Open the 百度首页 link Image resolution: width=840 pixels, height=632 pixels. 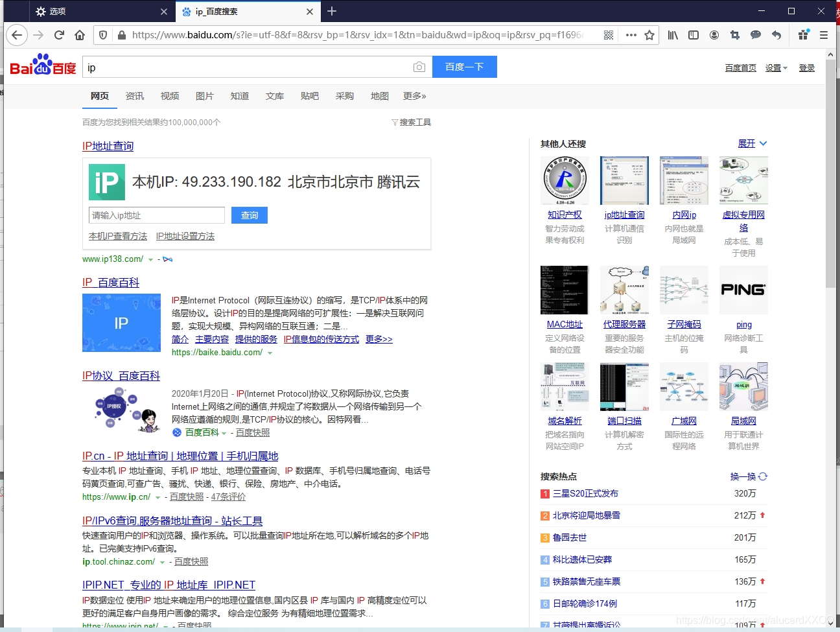tap(741, 68)
